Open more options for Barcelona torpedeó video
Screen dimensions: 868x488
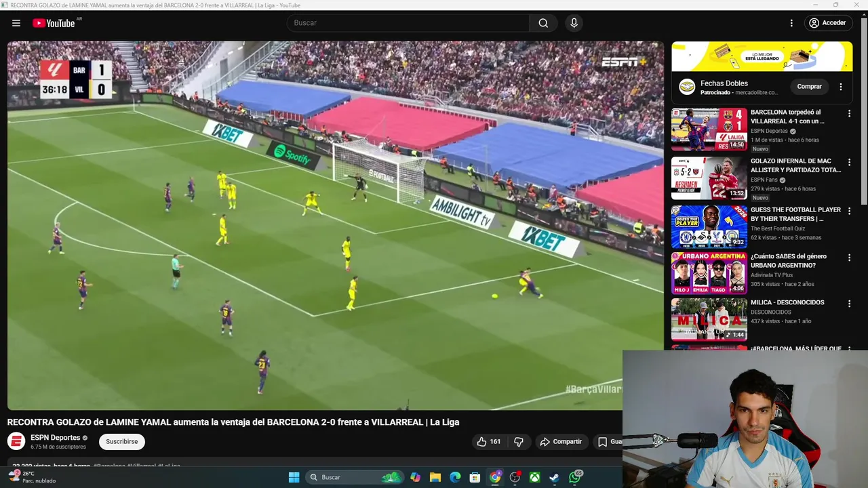[x=849, y=114]
